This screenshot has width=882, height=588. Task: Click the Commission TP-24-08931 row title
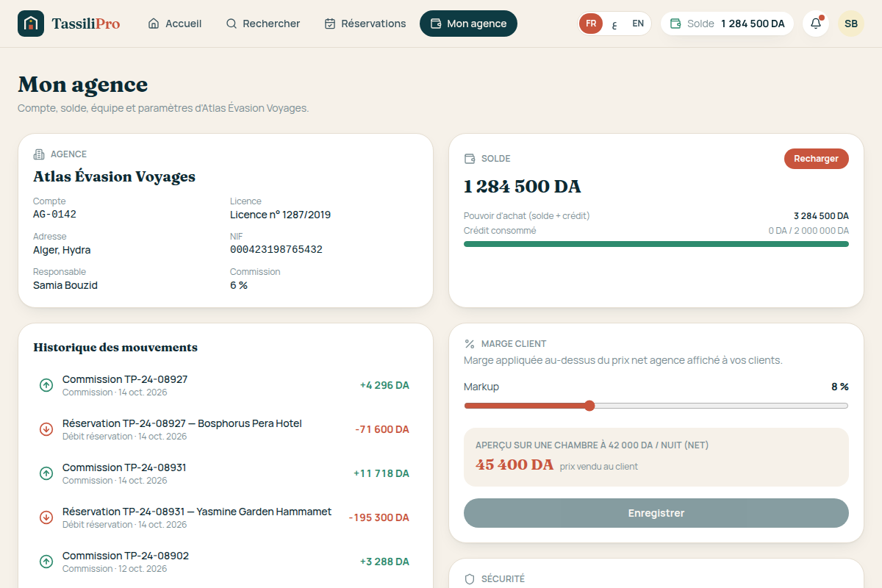(124, 467)
